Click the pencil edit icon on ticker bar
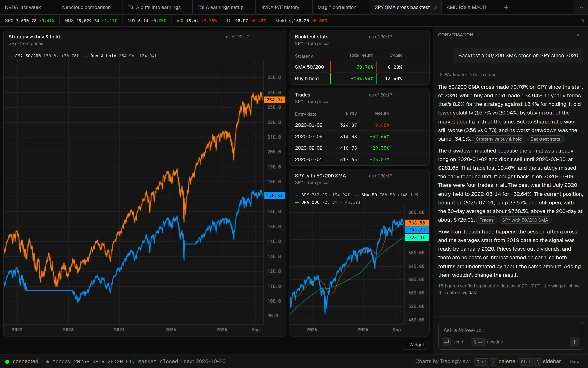 click(x=583, y=21)
